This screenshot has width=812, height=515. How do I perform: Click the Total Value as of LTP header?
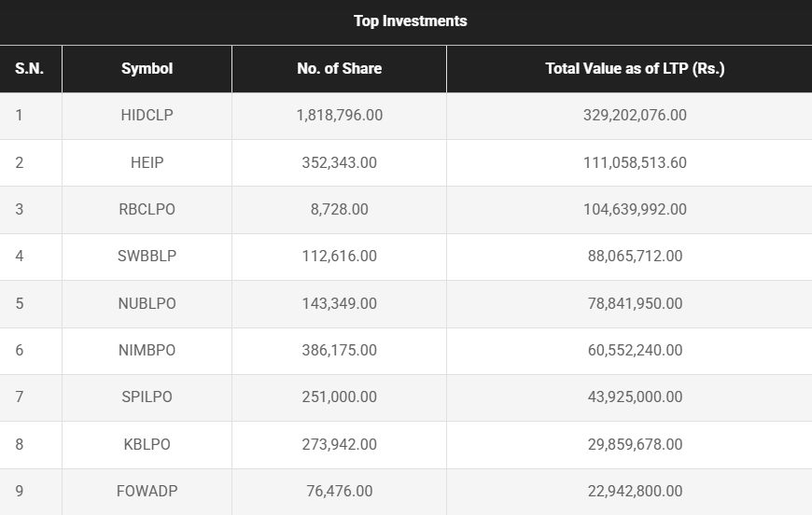635,68
